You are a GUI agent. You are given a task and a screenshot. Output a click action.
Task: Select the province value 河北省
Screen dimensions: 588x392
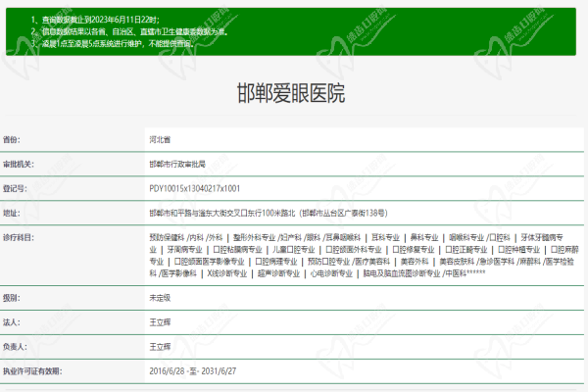point(160,140)
